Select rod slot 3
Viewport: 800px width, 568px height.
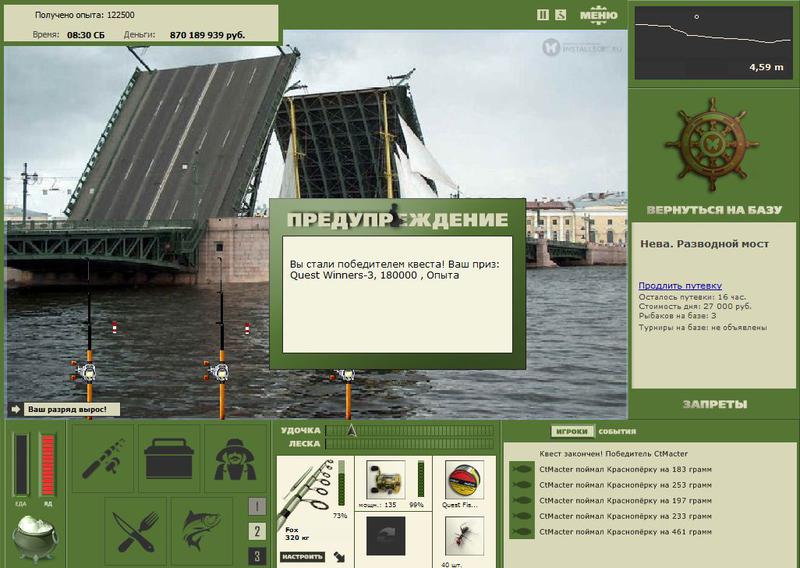[257, 556]
